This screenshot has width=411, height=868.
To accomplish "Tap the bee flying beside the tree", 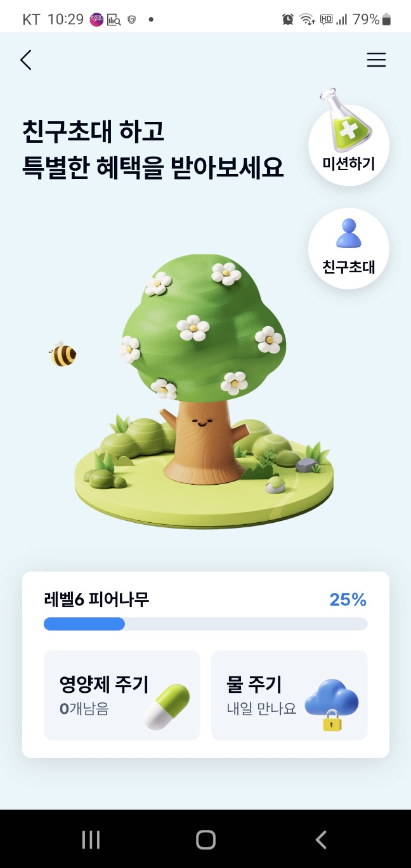I will pyautogui.click(x=62, y=354).
